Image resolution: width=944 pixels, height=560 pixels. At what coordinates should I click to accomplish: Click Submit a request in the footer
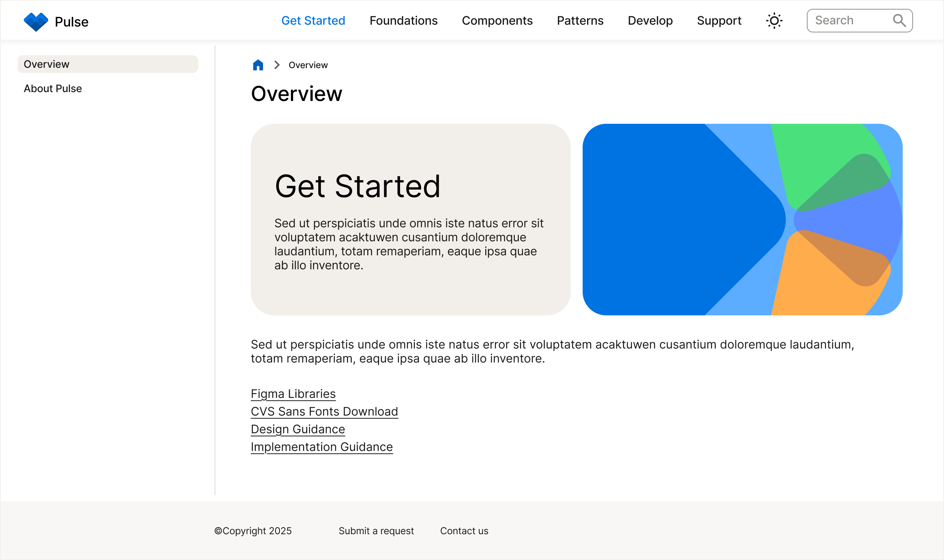point(376,531)
